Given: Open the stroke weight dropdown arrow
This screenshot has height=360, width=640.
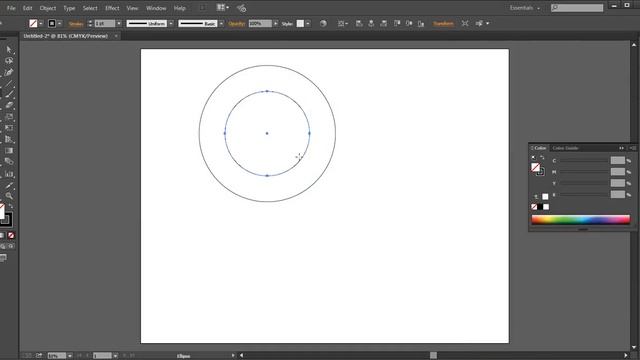Looking at the screenshot, I should 119,24.
